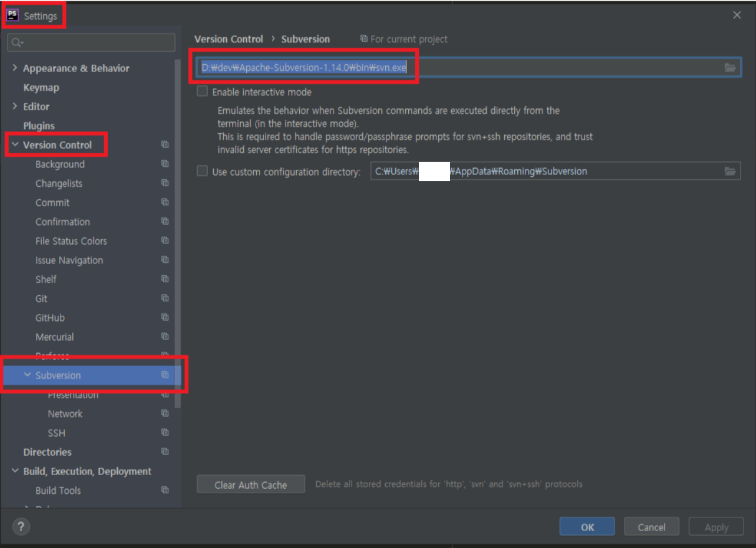This screenshot has height=548, width=756.
Task: Click project-level icon next to Network
Action: pos(165,413)
